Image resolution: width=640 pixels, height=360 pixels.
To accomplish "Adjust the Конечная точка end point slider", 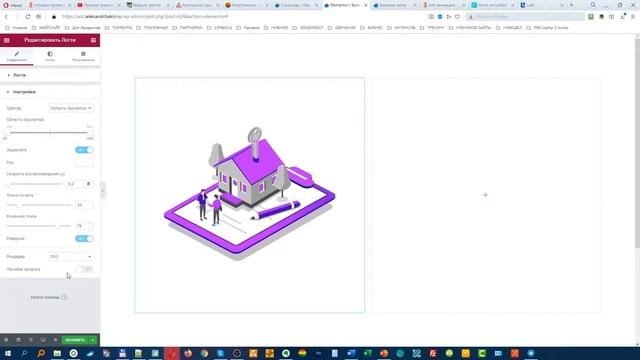I will 38,226.
